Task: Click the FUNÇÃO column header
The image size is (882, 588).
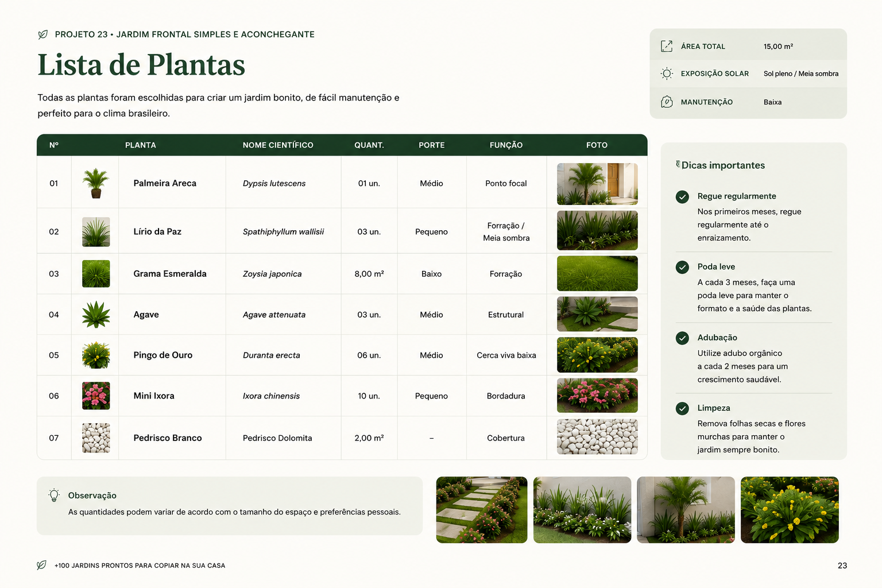Action: pos(506,145)
